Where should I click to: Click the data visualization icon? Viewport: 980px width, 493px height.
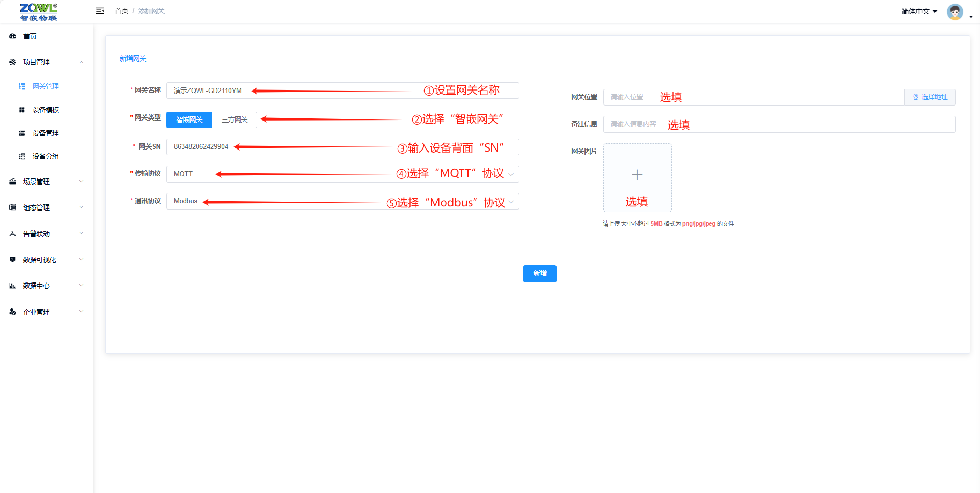tap(12, 260)
